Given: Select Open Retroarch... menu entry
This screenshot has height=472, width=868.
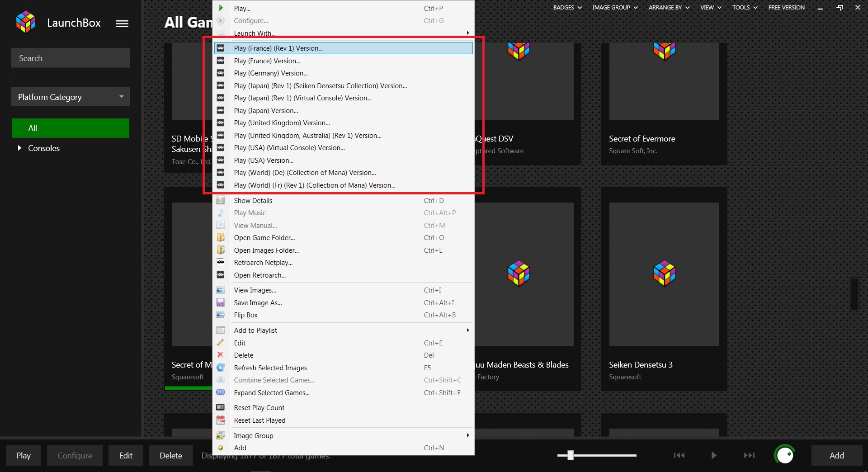Looking at the screenshot, I should [344, 275].
